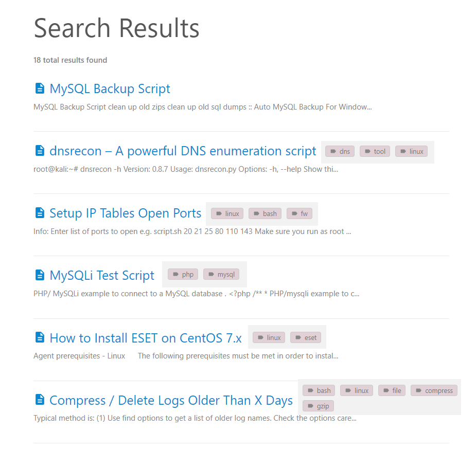476x449 pixels.
Task: Filter results by the linux tag on dnsrecon
Action: (x=411, y=151)
